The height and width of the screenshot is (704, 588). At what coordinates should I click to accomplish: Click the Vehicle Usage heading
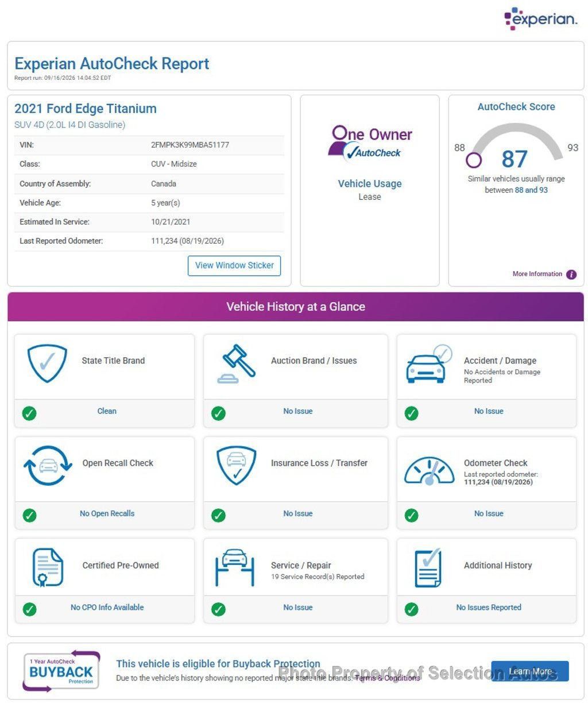coord(370,184)
